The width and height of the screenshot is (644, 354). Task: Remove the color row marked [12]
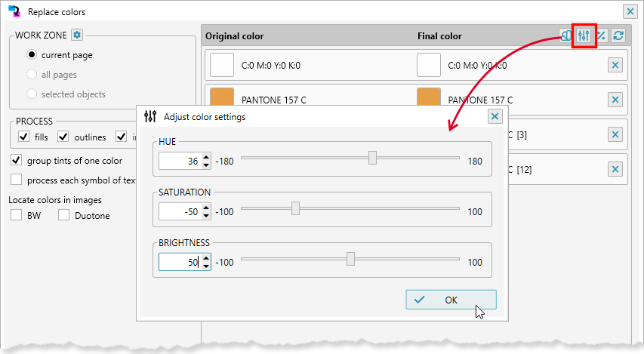point(615,169)
